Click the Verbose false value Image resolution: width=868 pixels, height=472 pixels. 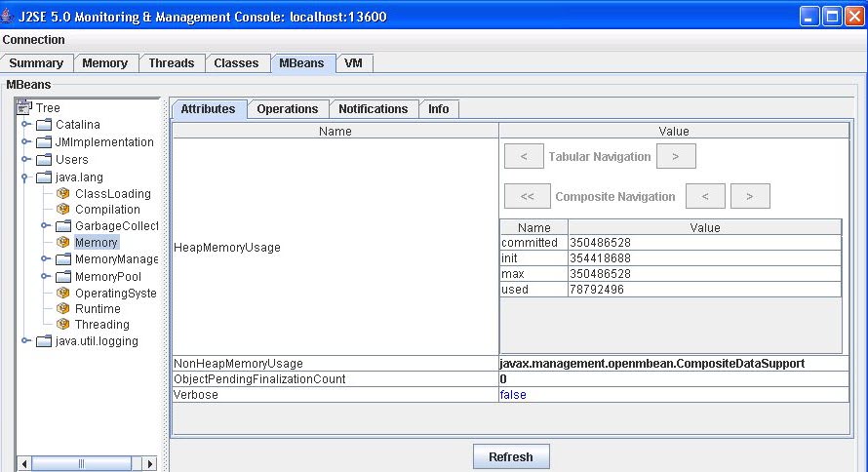513,395
